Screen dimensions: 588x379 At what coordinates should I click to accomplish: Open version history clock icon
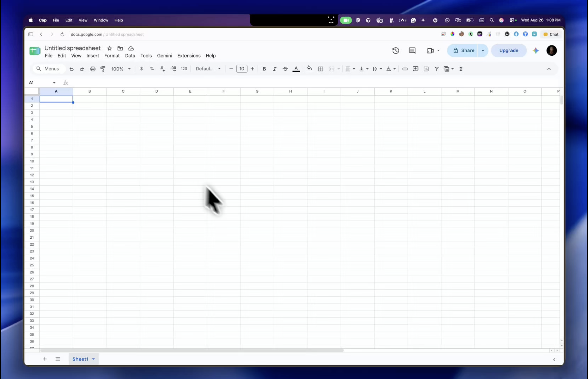396,51
